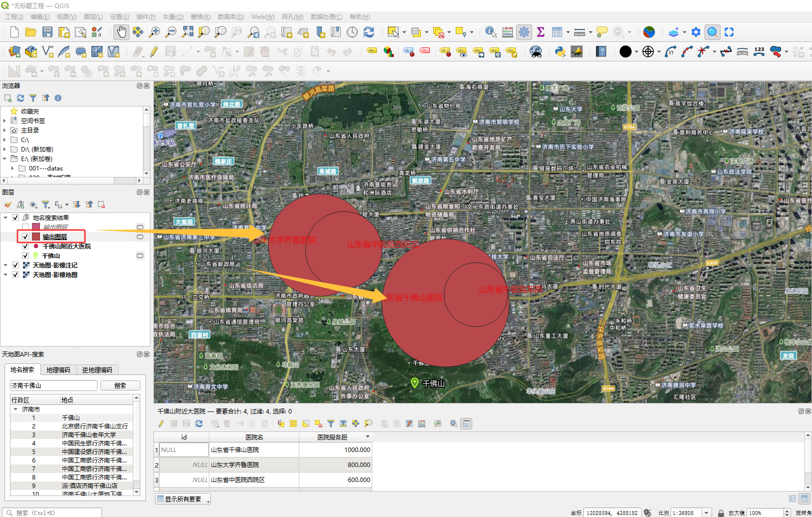Open the 图层(L) menu
Image resolution: width=812 pixels, height=517 pixels.
(93, 16)
